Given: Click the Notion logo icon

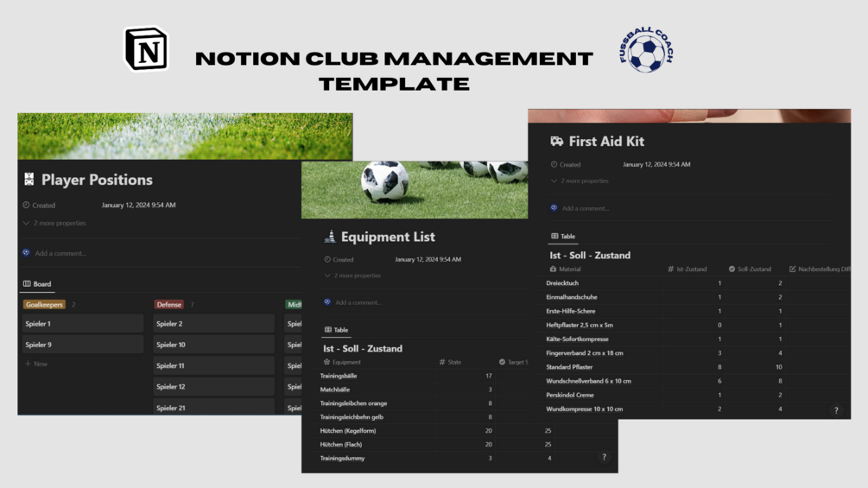Looking at the screenshot, I should (147, 48).
